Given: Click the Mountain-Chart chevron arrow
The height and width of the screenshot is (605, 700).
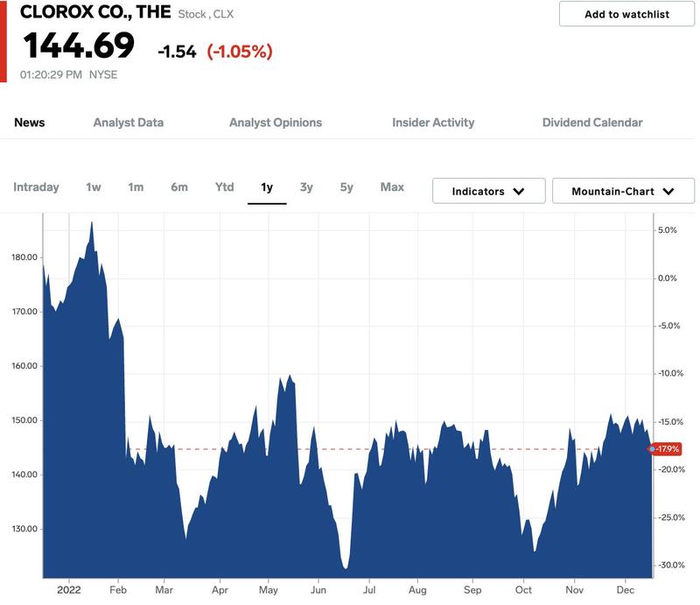Looking at the screenshot, I should click(x=668, y=192).
